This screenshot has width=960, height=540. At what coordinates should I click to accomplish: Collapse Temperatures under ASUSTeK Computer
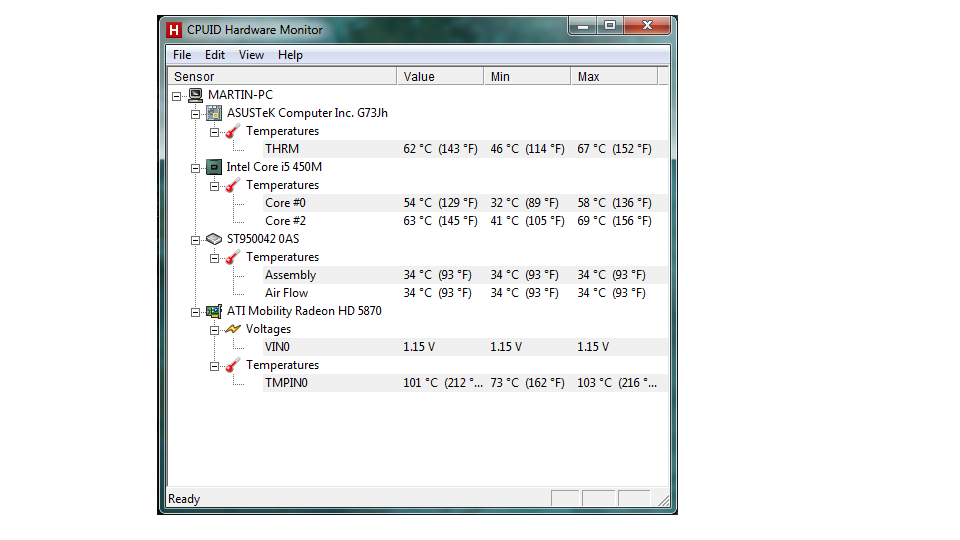pos(214,132)
